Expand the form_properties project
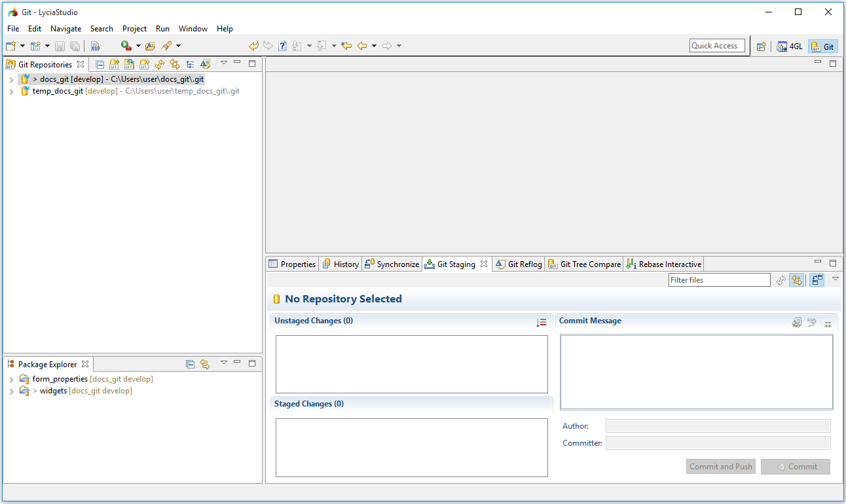Viewport: 846px width, 504px height. (11, 380)
